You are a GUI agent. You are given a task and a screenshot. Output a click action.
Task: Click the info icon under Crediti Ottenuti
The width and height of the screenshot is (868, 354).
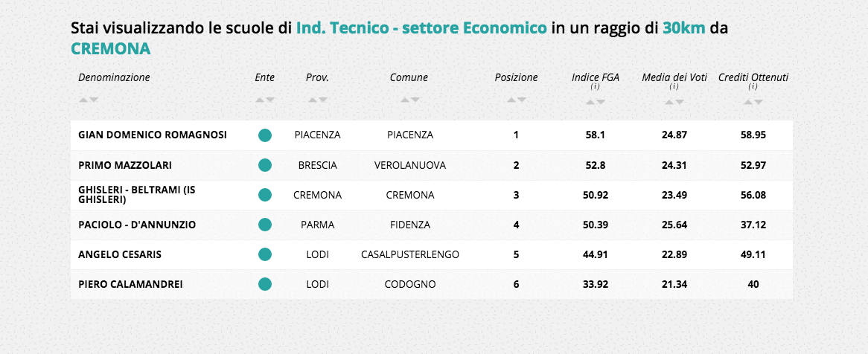(753, 86)
